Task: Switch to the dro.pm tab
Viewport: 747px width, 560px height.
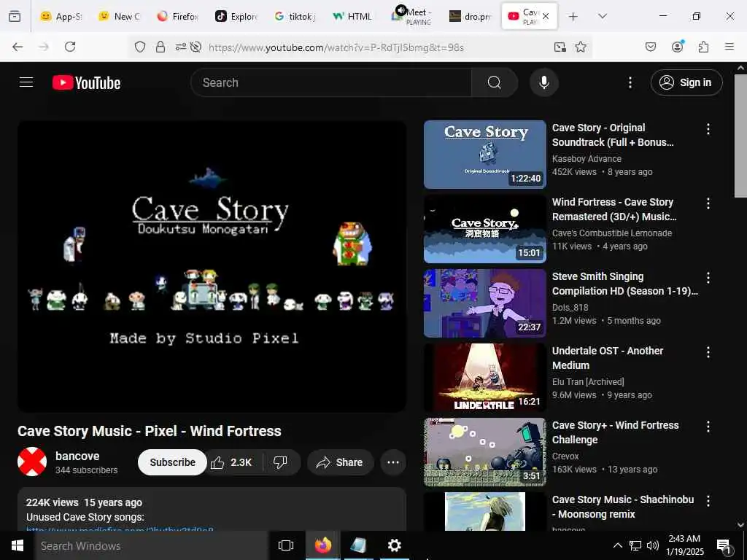Action: click(471, 16)
